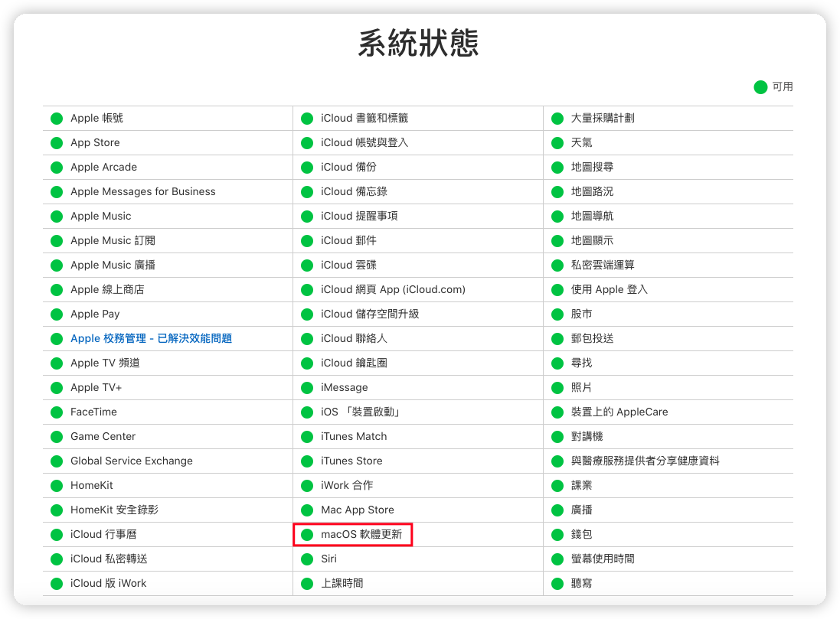
Task: Click the green dot beside iTunes Match
Action: [307, 437]
